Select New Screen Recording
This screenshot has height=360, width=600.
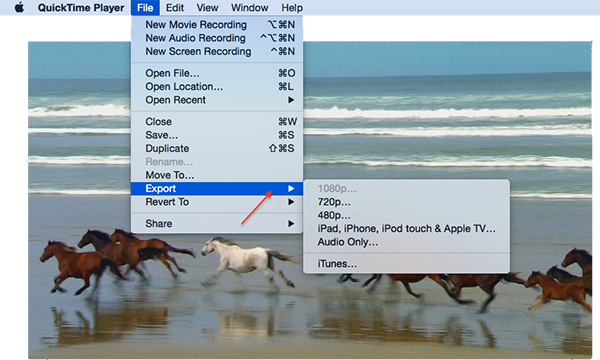point(217,51)
